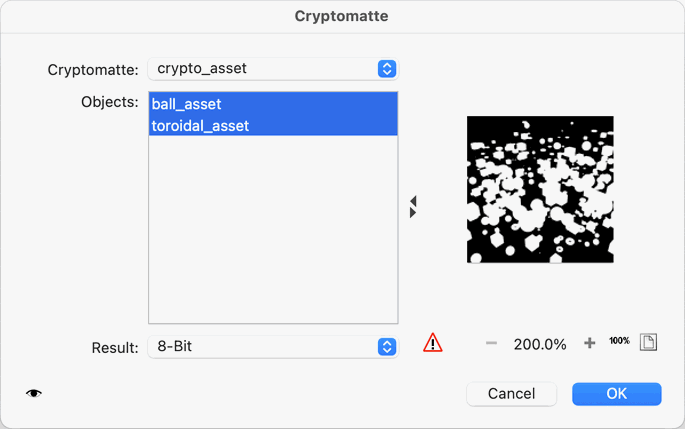Click the "Objects:" label
The height and width of the screenshot is (429, 685).
(x=109, y=103)
